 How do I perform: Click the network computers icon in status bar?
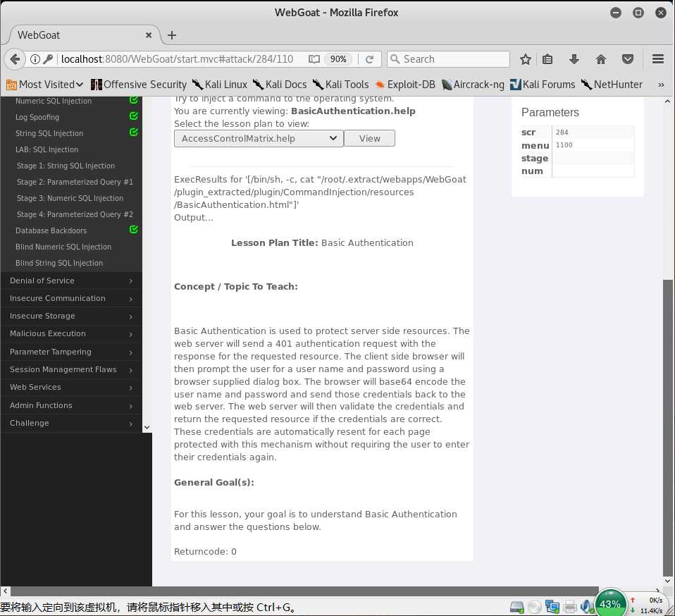[552, 607]
